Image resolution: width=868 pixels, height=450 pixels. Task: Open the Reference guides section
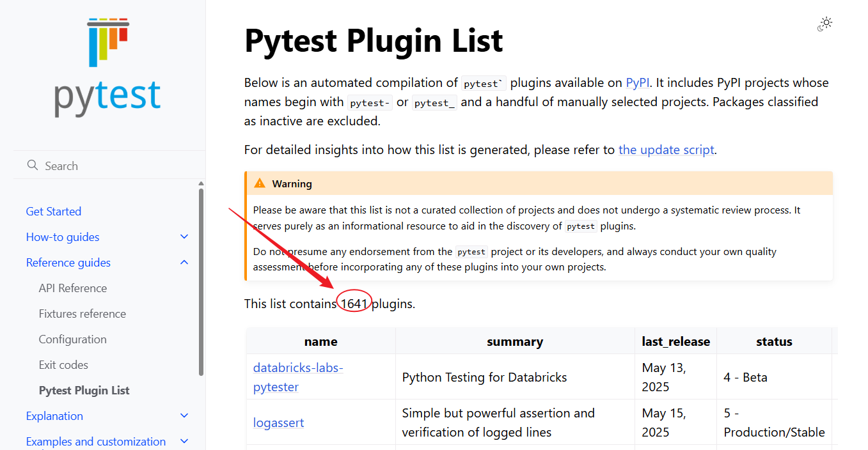pyautogui.click(x=68, y=263)
